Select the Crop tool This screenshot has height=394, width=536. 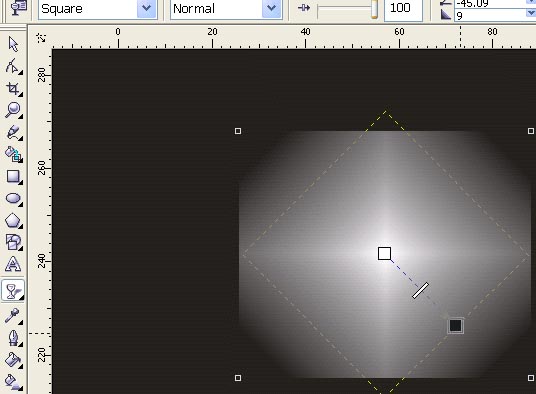pyautogui.click(x=13, y=89)
